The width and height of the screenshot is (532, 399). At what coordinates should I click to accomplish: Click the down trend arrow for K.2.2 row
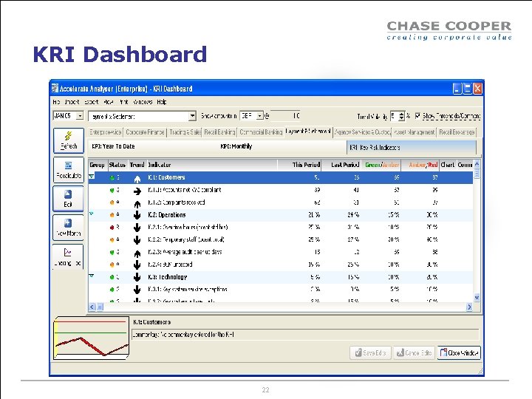[x=137, y=240]
